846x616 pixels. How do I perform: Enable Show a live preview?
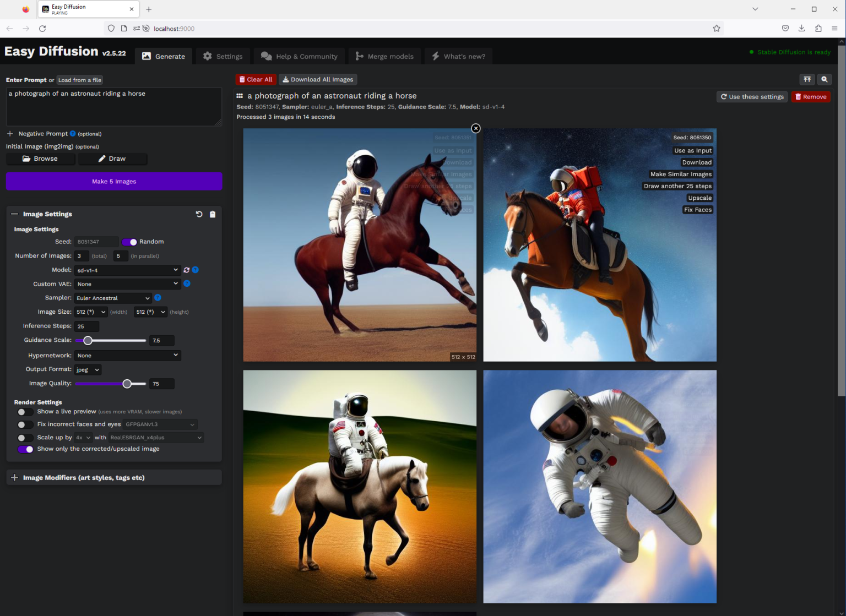coord(25,412)
